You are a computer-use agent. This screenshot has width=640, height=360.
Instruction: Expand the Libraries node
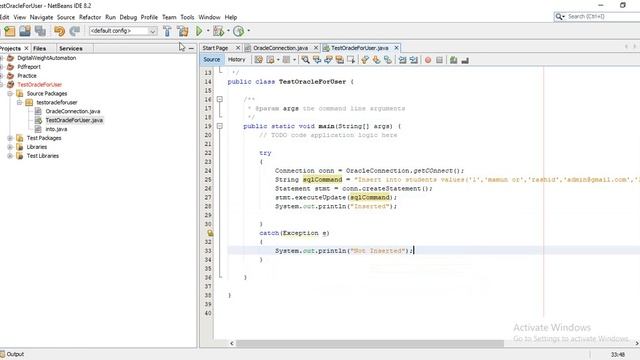10,147
